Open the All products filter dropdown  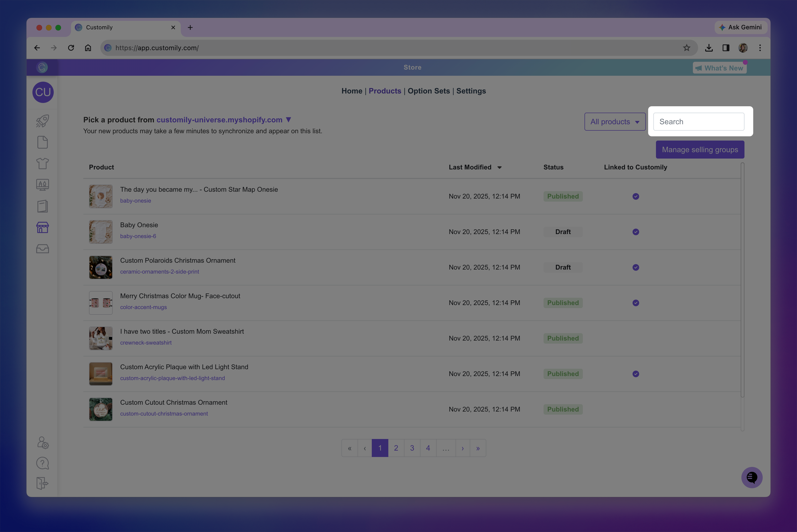pyautogui.click(x=615, y=121)
